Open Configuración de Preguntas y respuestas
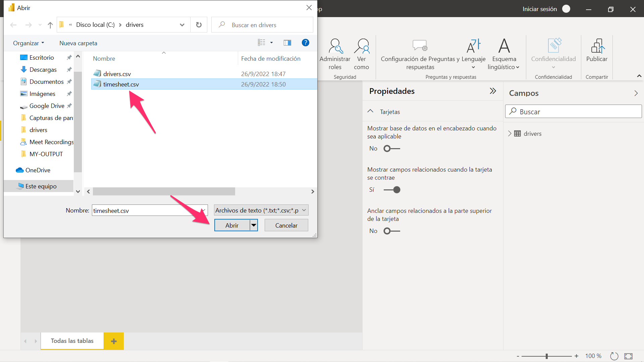This screenshot has height=362, width=644. pos(420,54)
